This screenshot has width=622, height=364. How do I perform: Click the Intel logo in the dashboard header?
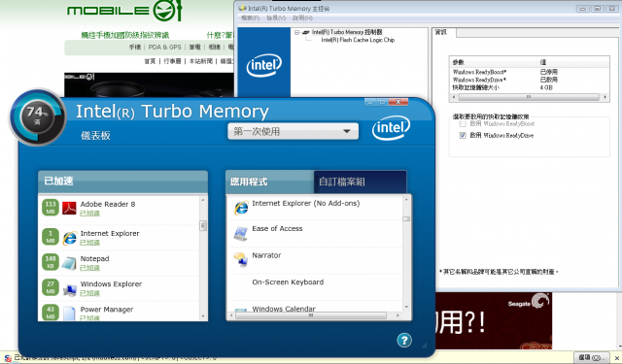pos(391,127)
